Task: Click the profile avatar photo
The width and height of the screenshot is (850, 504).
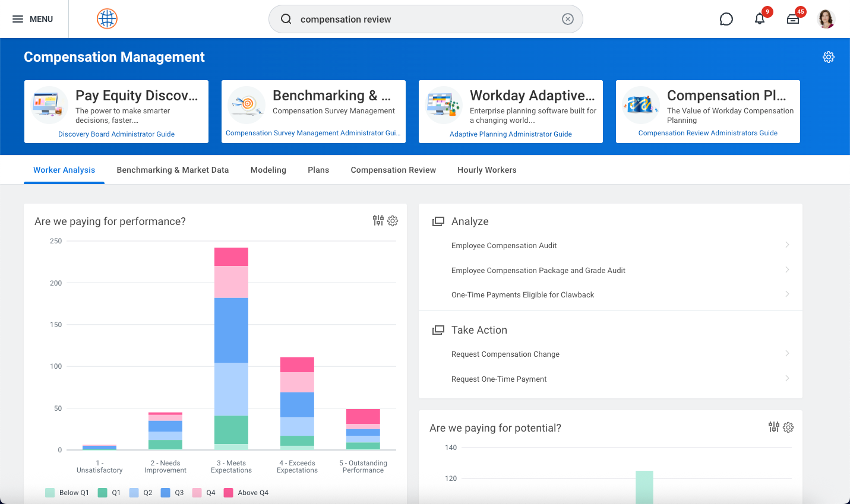Action: [x=827, y=18]
